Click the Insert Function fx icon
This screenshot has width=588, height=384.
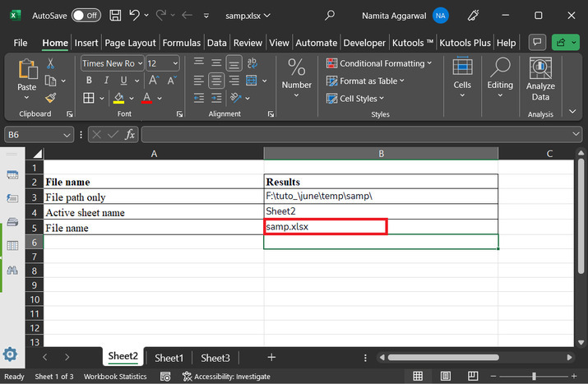130,134
